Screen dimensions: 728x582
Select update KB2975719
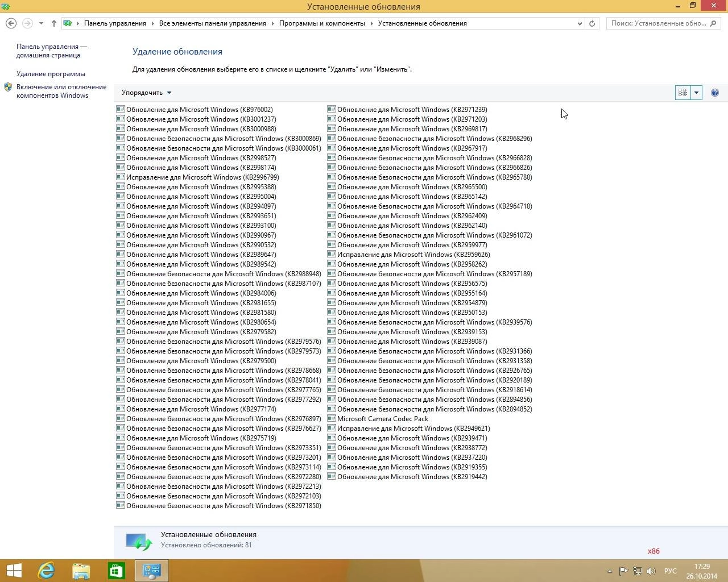(x=196, y=438)
